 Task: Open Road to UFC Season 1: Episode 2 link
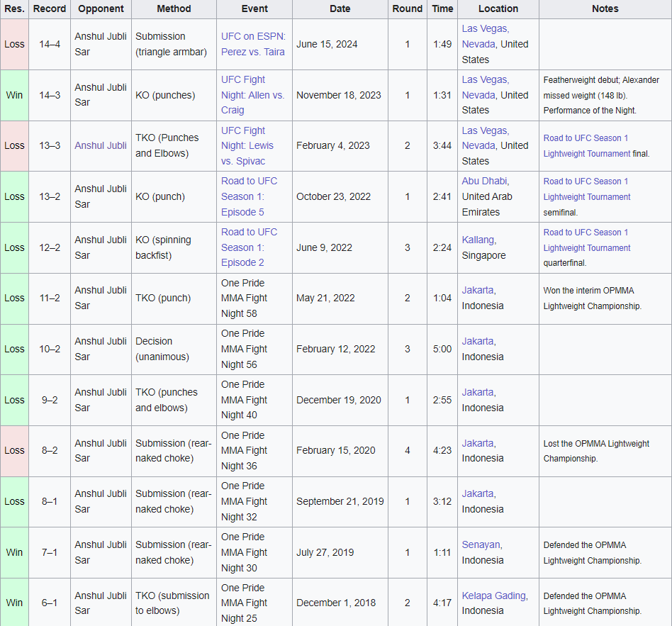[x=249, y=247]
